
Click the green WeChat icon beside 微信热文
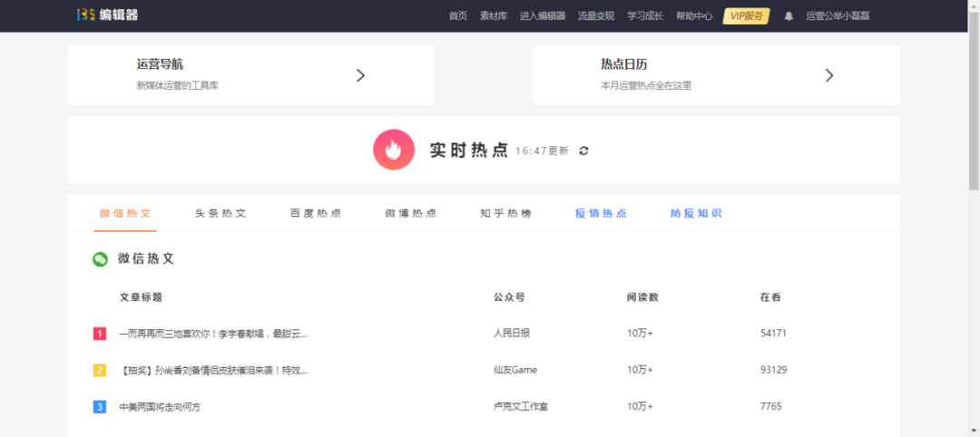point(100,259)
